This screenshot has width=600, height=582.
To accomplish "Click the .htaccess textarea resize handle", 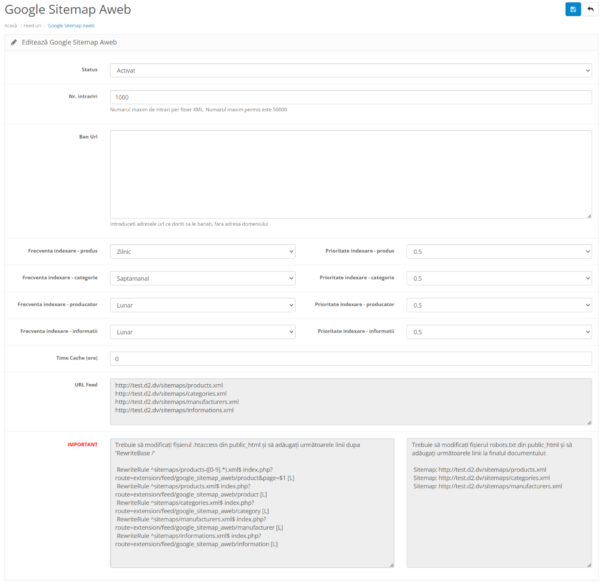I will (x=391, y=564).
